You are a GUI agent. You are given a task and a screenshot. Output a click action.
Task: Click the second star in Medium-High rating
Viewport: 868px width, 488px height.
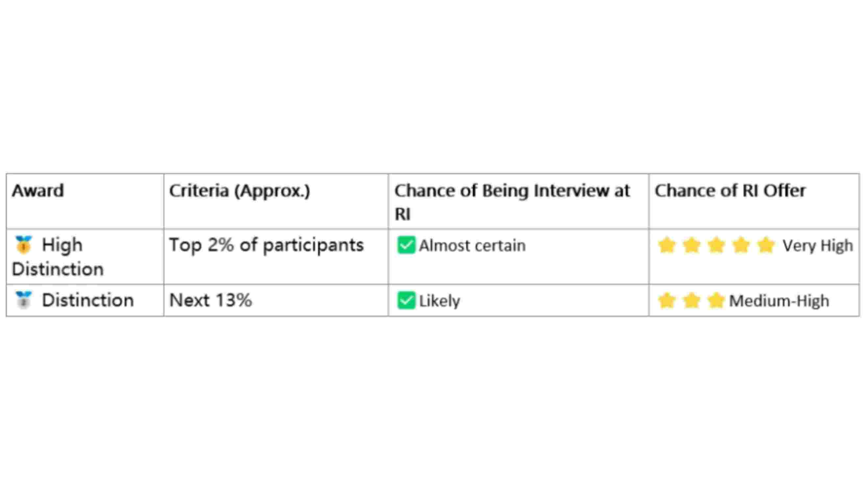click(x=691, y=300)
